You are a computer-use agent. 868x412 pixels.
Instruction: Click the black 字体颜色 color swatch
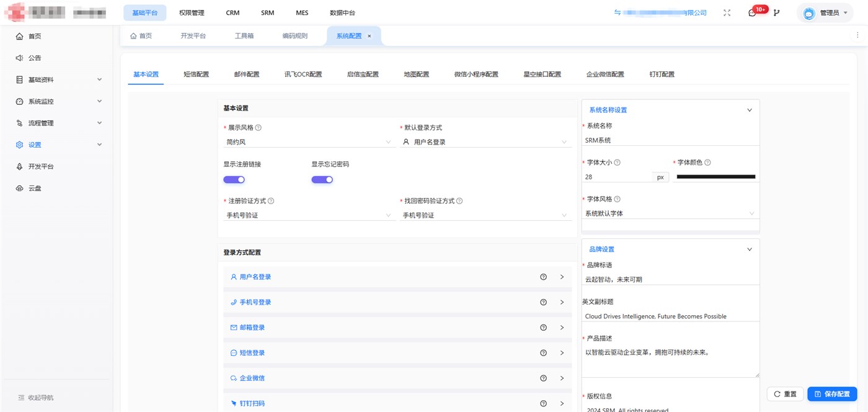click(715, 177)
